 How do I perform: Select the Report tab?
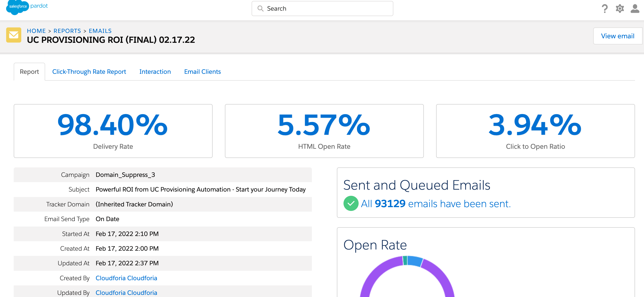(x=29, y=72)
